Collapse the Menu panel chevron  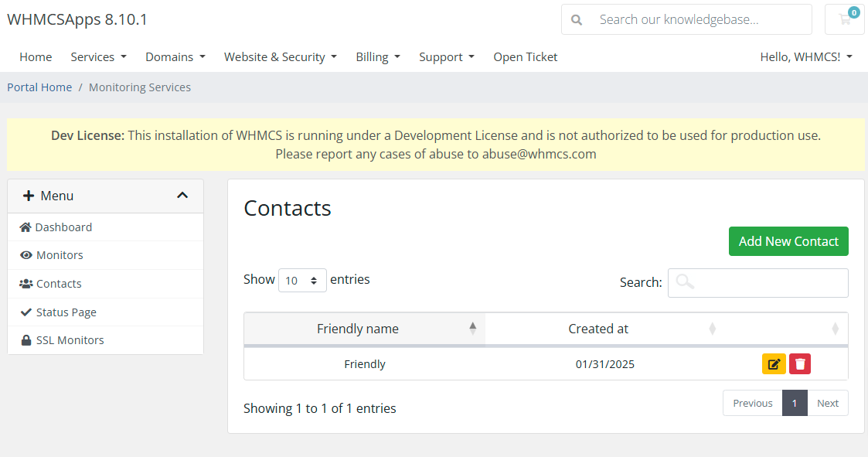182,196
